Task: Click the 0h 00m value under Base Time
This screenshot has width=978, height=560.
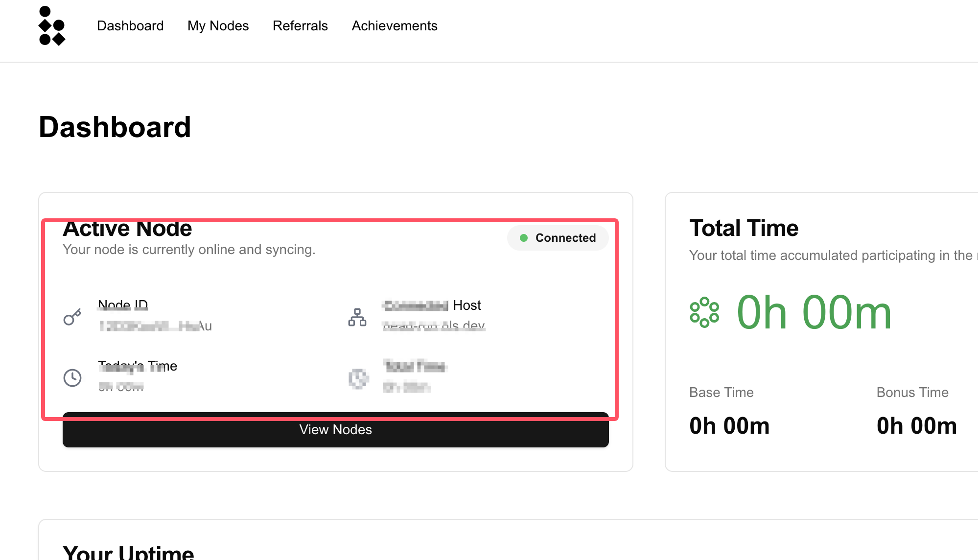Action: [729, 426]
